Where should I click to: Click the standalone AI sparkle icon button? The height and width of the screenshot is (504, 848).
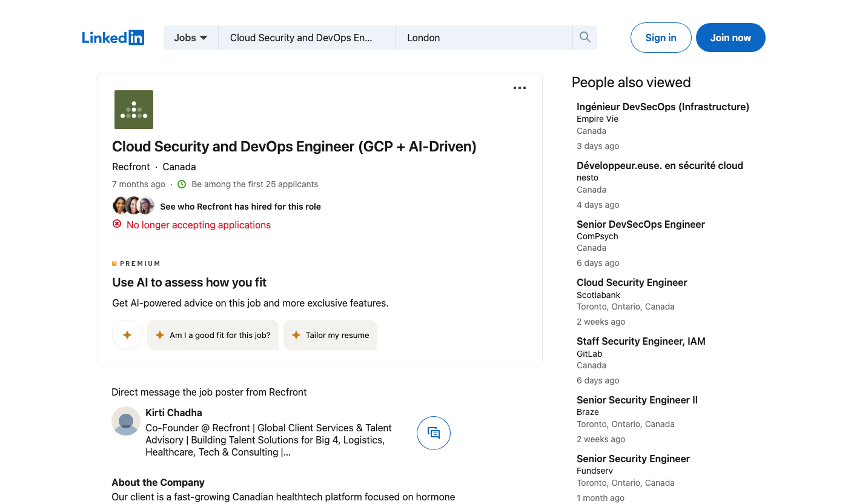point(127,335)
